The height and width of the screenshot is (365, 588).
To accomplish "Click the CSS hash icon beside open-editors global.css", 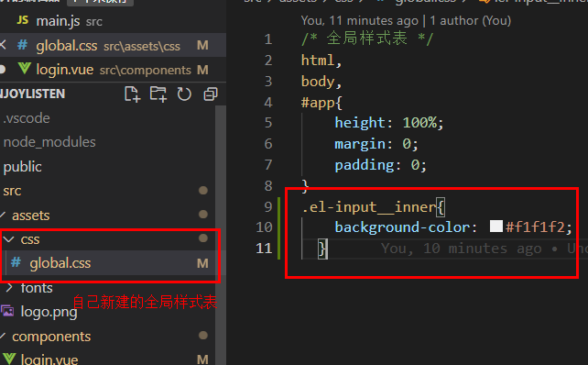I will pyautogui.click(x=23, y=45).
